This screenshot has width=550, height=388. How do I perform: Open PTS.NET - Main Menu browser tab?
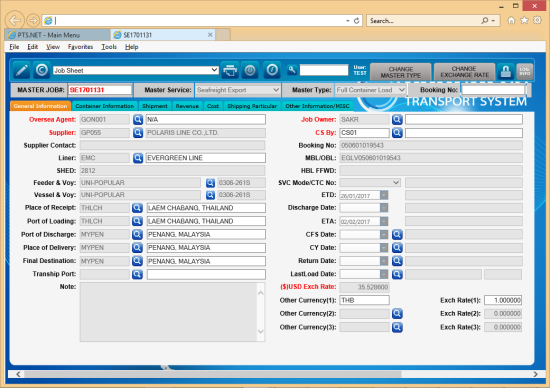pos(58,35)
